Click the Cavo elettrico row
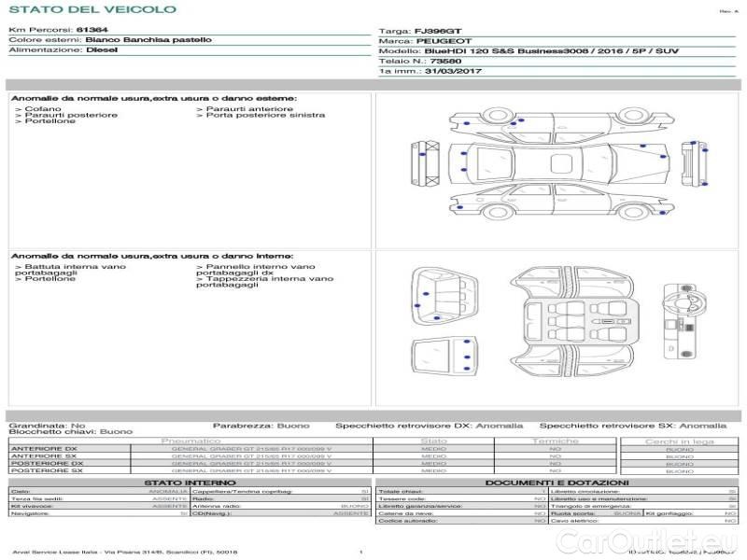 point(643,521)
